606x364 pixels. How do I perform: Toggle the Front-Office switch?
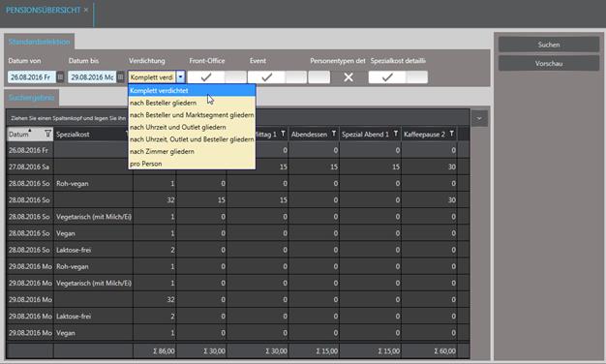(x=217, y=77)
